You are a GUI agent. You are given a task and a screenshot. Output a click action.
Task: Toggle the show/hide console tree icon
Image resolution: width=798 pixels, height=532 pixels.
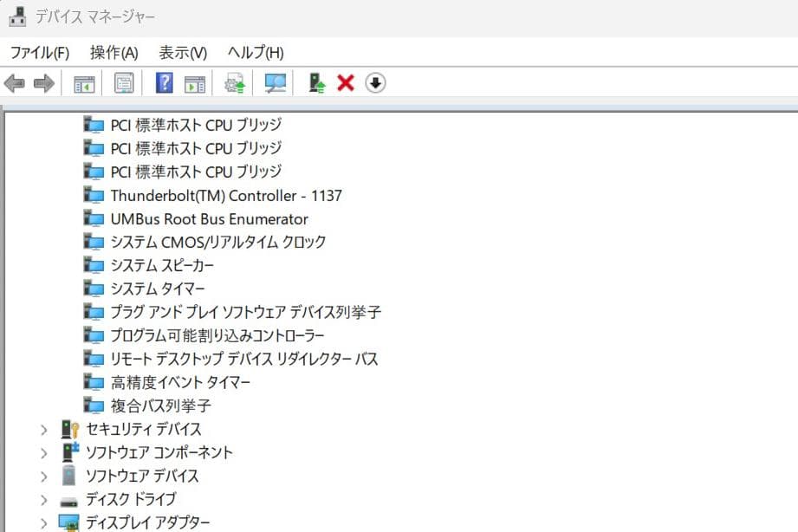[x=84, y=83]
